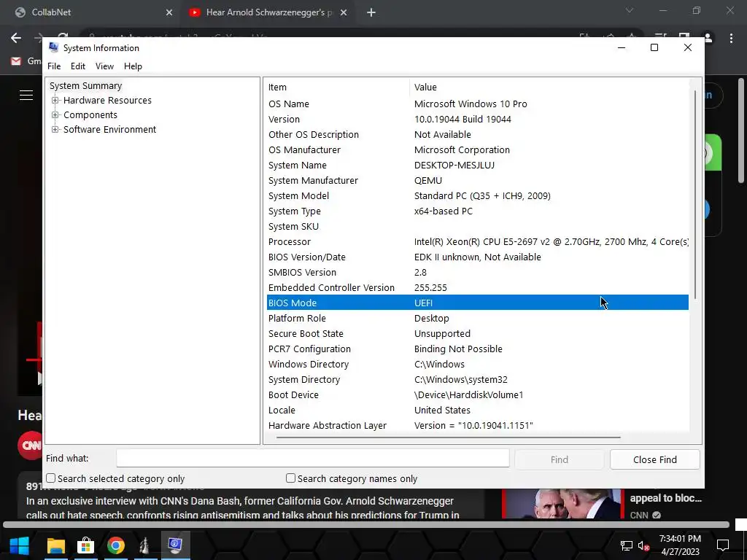Open the File menu
The image size is (747, 560).
click(54, 66)
